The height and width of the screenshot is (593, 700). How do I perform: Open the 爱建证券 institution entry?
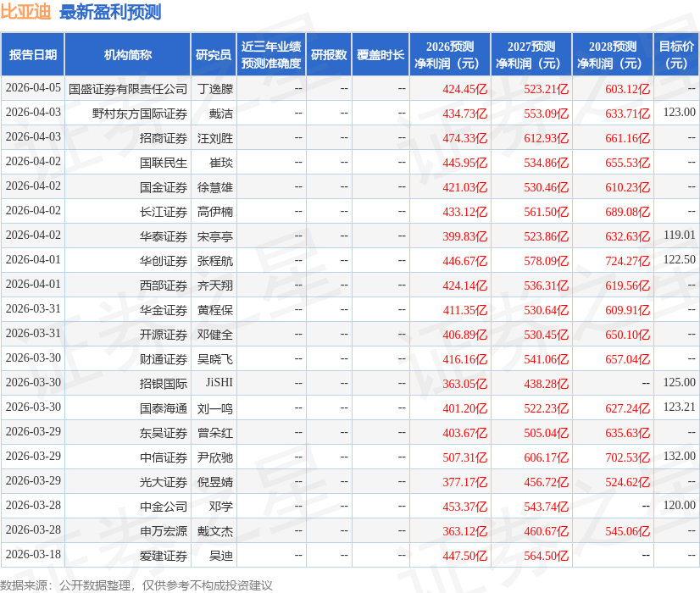click(x=164, y=556)
